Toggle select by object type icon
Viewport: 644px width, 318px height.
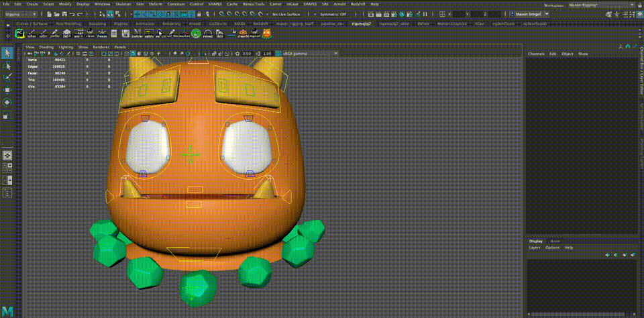[x=110, y=14]
